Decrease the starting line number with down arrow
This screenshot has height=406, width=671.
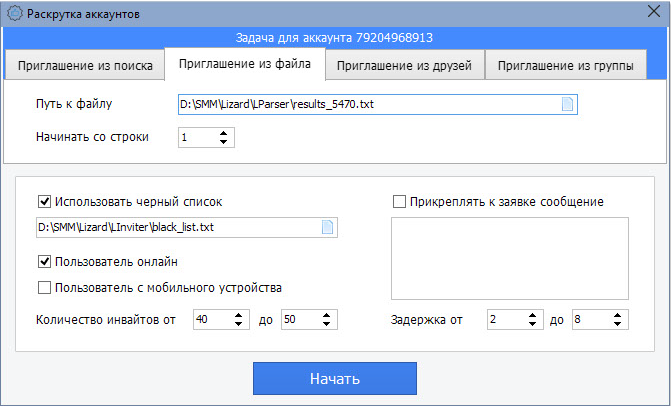223,142
